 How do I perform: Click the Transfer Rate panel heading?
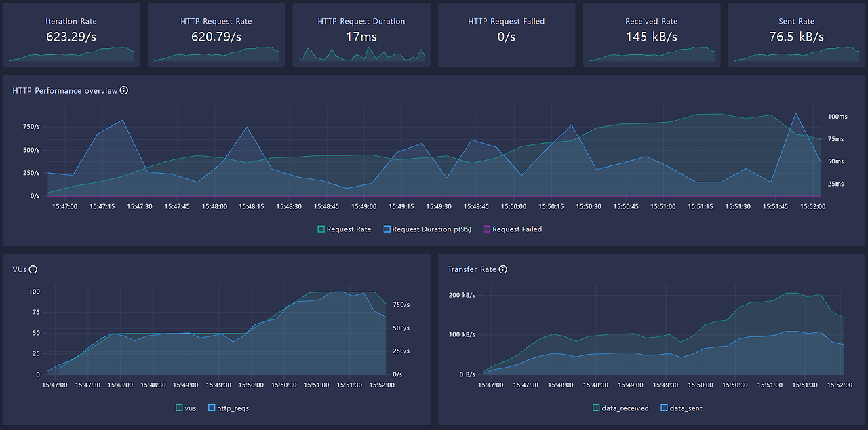pyautogui.click(x=472, y=269)
